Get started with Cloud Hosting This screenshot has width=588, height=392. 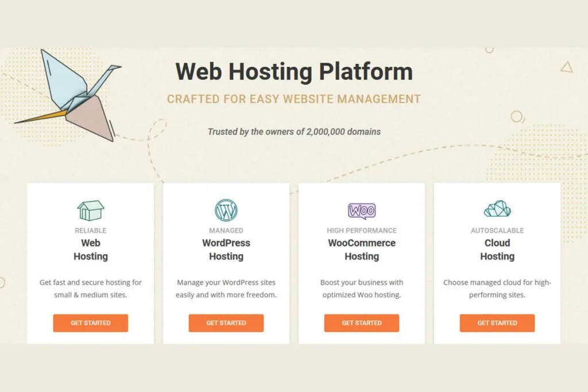(x=497, y=323)
